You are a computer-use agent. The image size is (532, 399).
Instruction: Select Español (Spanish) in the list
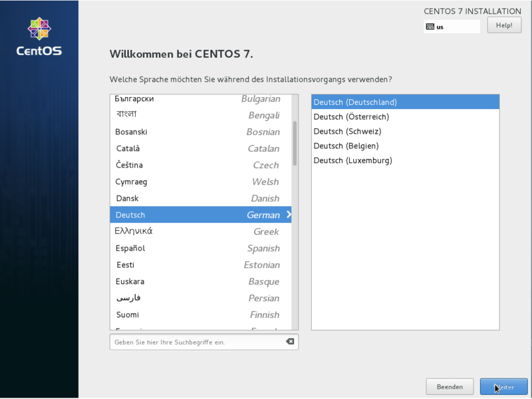[x=201, y=248]
